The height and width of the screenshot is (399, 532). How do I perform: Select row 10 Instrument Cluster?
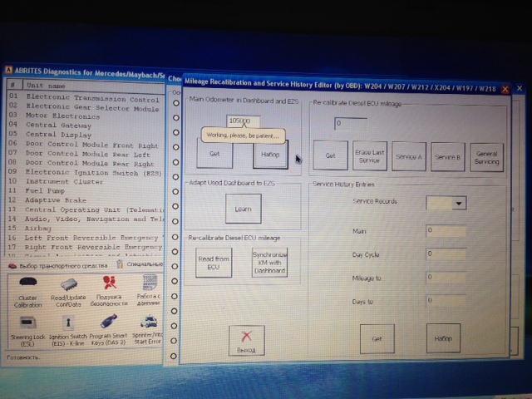pyautogui.click(x=86, y=181)
